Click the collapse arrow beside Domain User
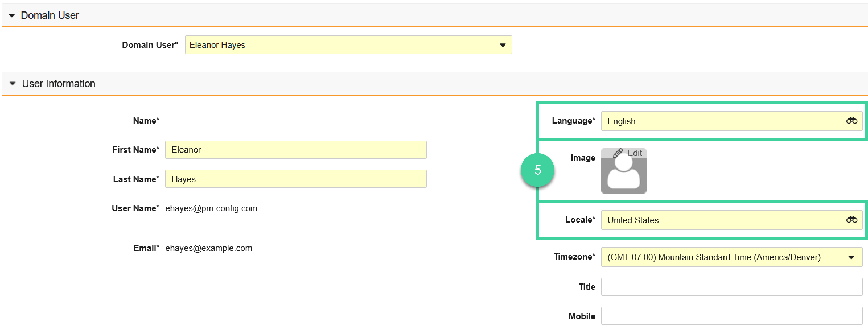This screenshot has height=333, width=868. [13, 15]
